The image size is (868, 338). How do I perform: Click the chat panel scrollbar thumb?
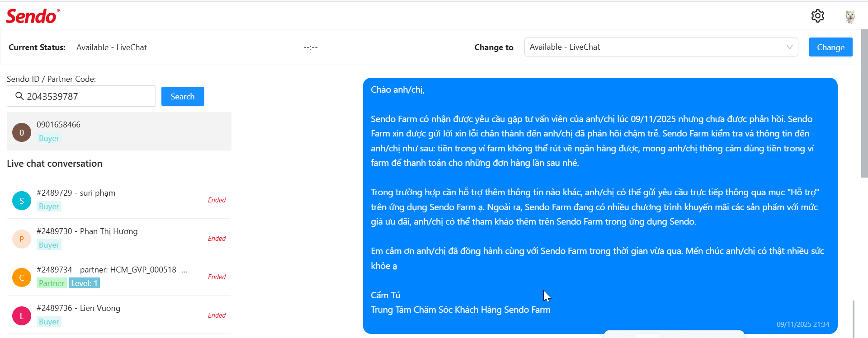854,319
